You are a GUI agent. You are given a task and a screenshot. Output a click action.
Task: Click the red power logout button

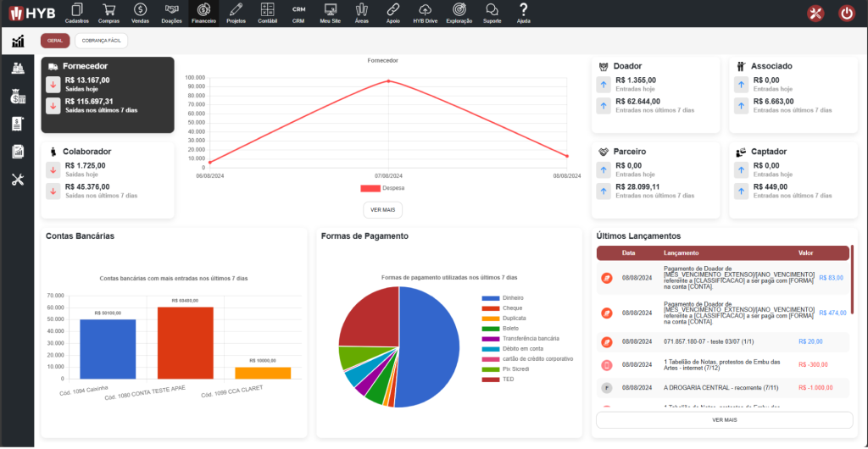coord(846,13)
